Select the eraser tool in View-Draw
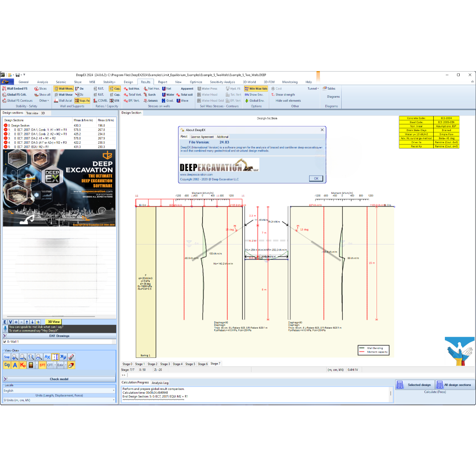The width and height of the screenshot is (476, 476). (72, 365)
